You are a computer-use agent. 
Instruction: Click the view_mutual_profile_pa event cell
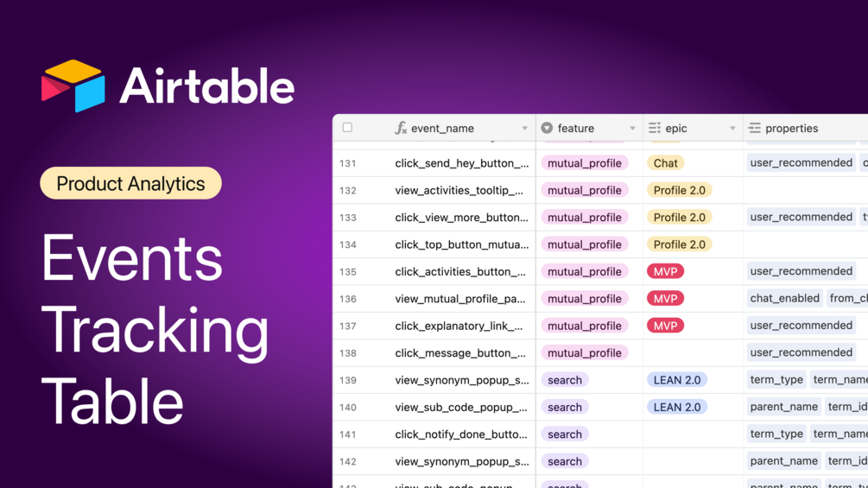point(462,299)
